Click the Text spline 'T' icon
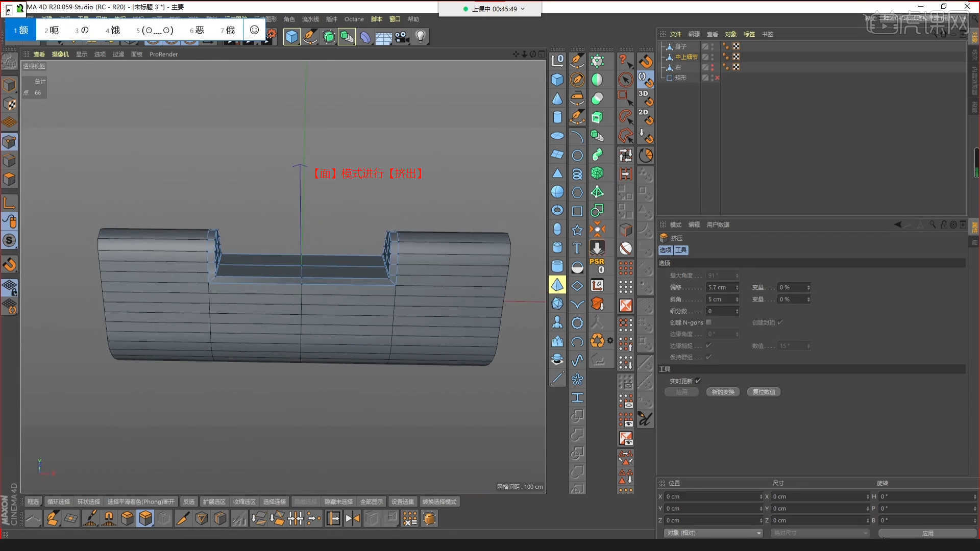 (577, 248)
